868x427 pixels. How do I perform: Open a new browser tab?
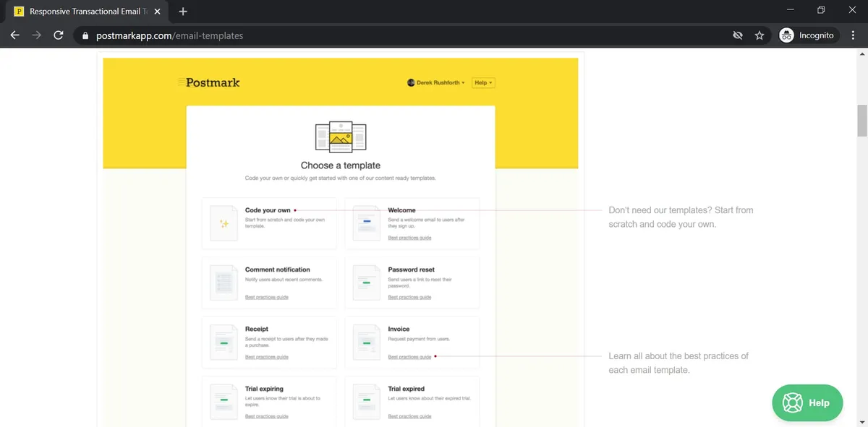[x=183, y=12]
